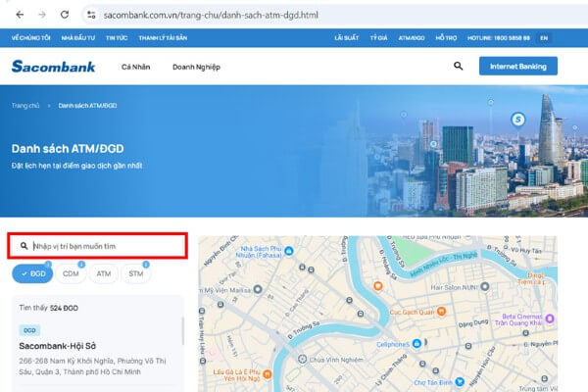This screenshot has width=588, height=392.
Task: Click the ĐGD tag on first result
Action: pyautogui.click(x=29, y=330)
